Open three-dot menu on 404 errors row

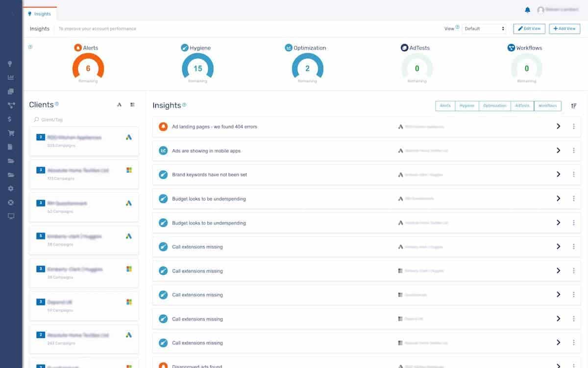574,127
